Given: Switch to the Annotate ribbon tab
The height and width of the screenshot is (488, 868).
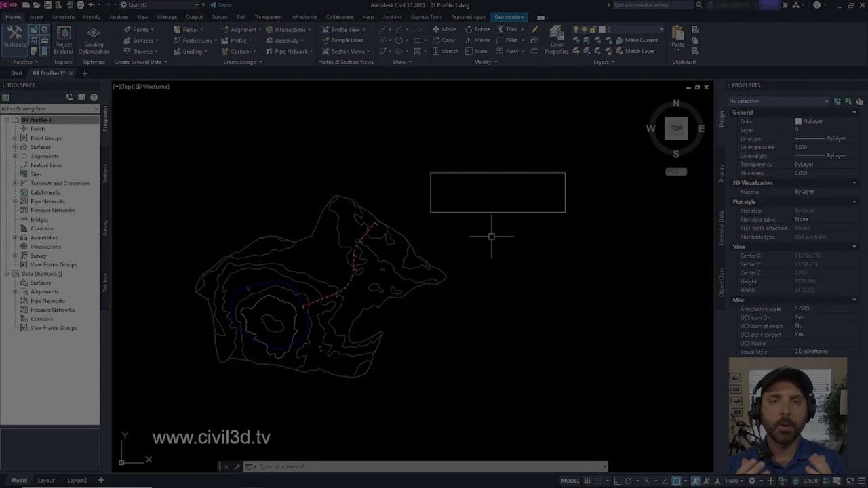Looking at the screenshot, I should pos(63,16).
